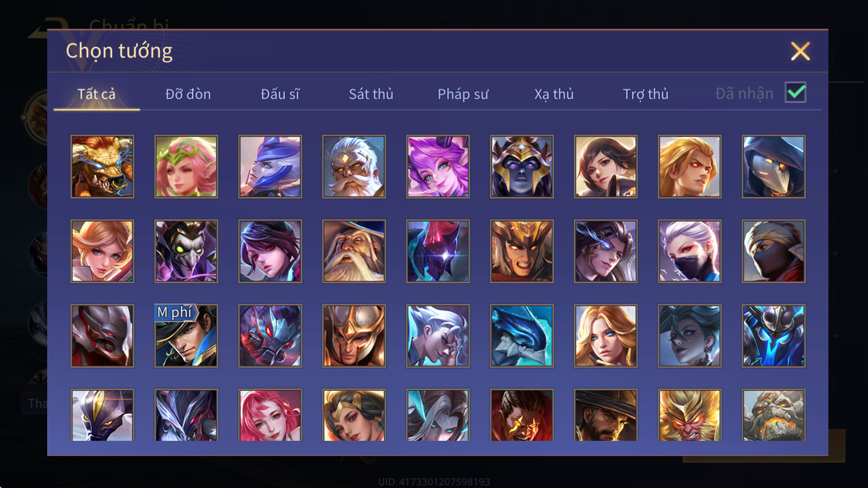Toggle the 'Đã nhận' checkbox
868x488 pixels.
795,93
